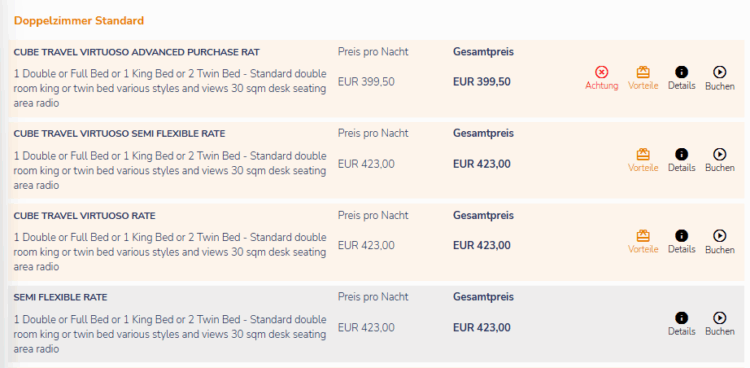The image size is (750, 368).
Task: Click the EUR 399,50 Gesamtpreis value
Action: click(482, 82)
